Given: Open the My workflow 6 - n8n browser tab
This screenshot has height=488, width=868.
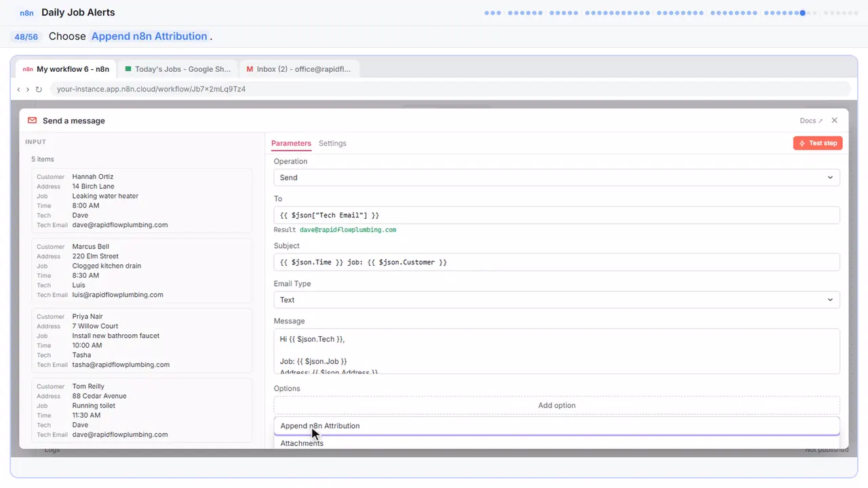Looking at the screenshot, I should click(x=66, y=69).
